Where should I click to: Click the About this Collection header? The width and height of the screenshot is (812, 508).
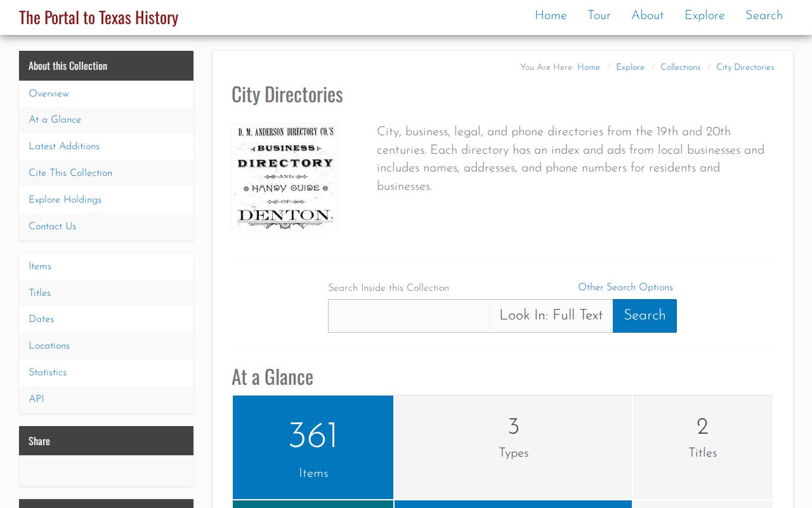(106, 65)
